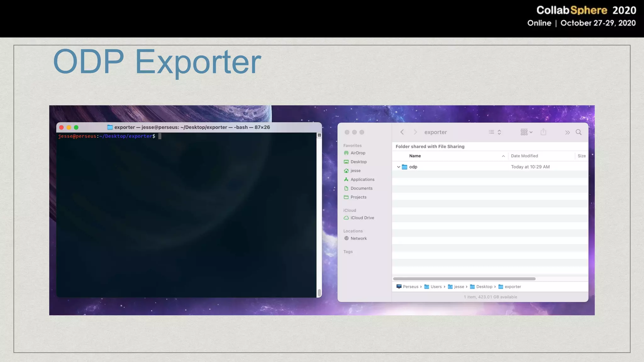
Task: Click Perseus in the Finder path bar
Action: click(x=407, y=287)
